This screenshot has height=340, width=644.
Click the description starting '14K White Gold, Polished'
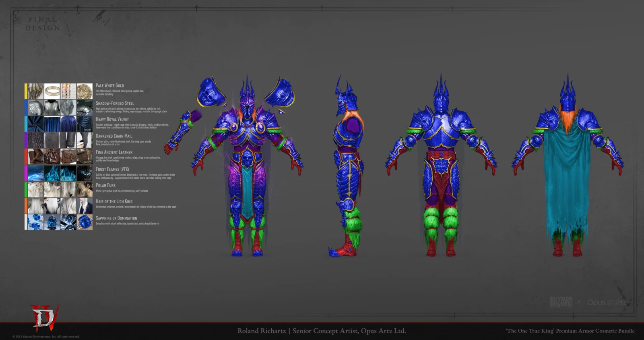(120, 93)
